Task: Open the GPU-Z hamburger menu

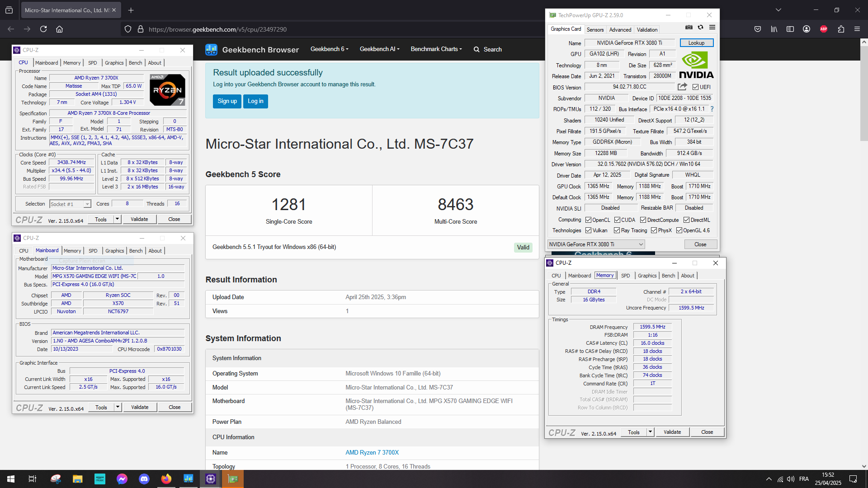Action: 712,28
